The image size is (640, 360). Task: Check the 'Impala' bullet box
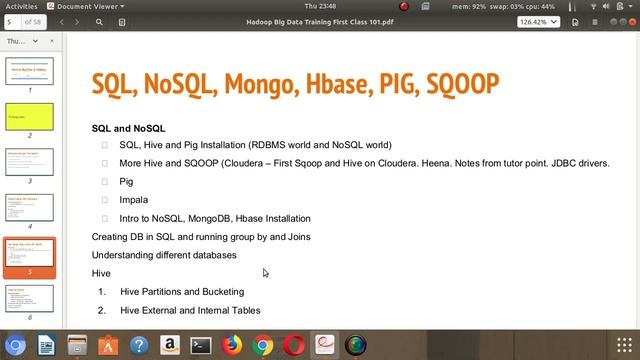tap(105, 200)
